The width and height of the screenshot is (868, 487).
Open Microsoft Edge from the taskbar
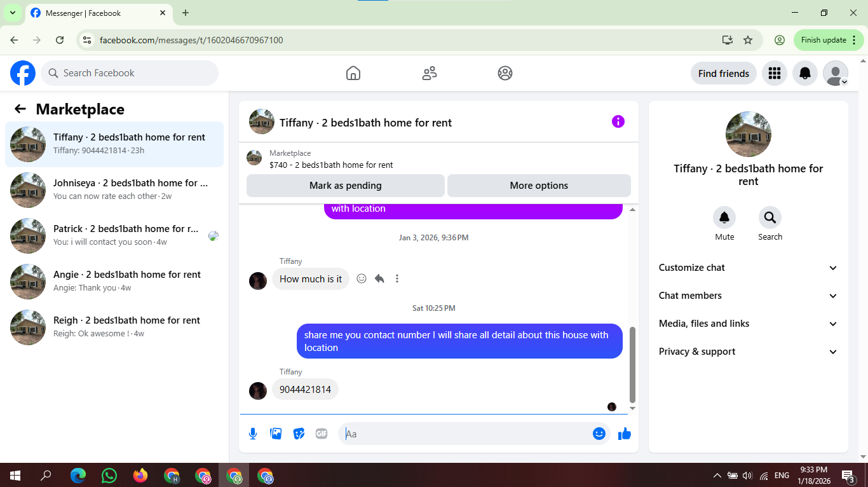click(78, 476)
